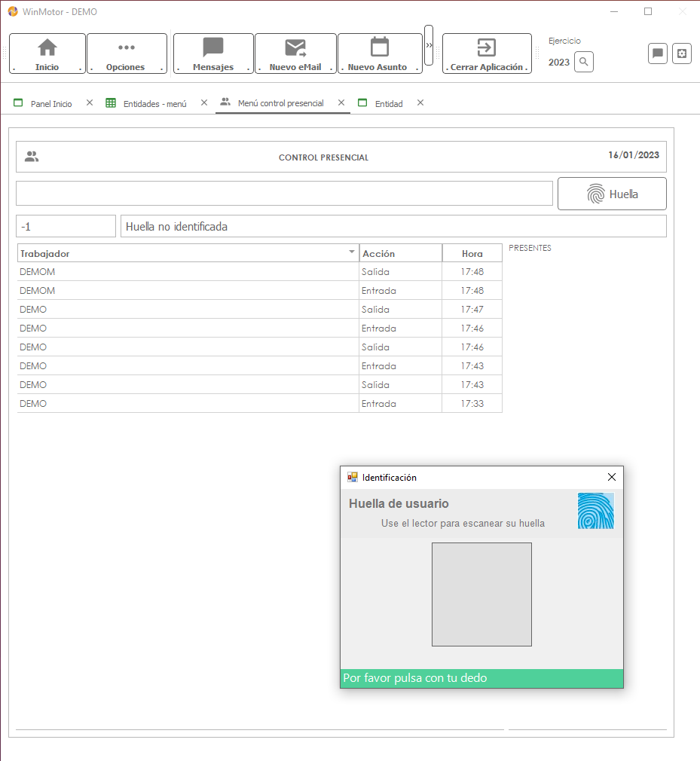This screenshot has height=761, width=700.
Task: Open the chat bubble icon at top right
Action: (x=657, y=53)
